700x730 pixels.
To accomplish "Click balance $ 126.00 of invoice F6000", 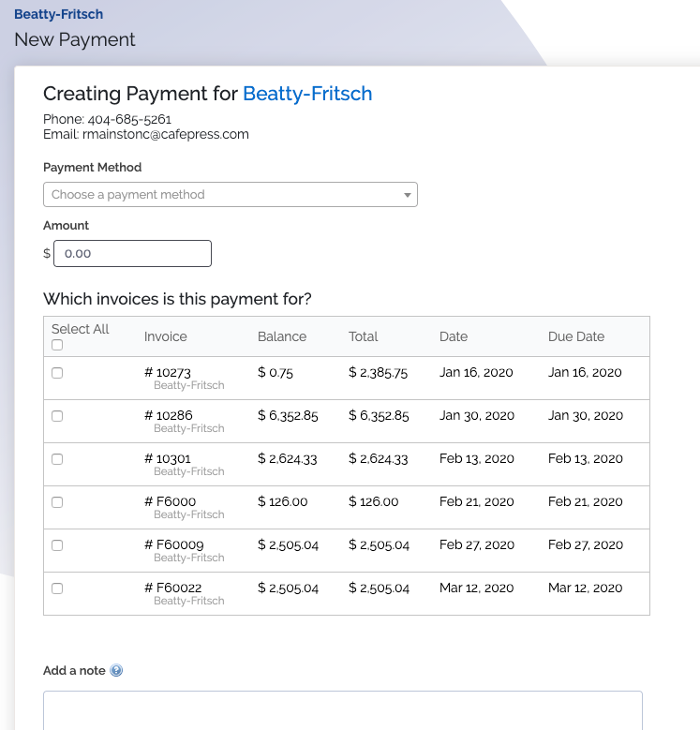I will (282, 501).
